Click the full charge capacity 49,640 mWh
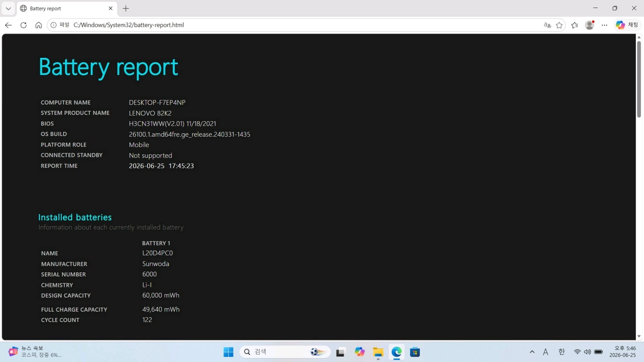 pos(161,309)
